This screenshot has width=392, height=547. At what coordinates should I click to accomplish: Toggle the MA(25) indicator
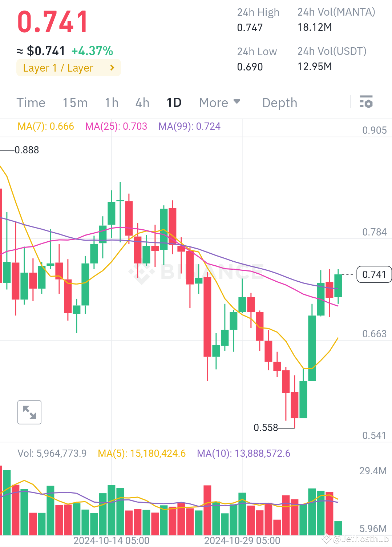tap(116, 126)
